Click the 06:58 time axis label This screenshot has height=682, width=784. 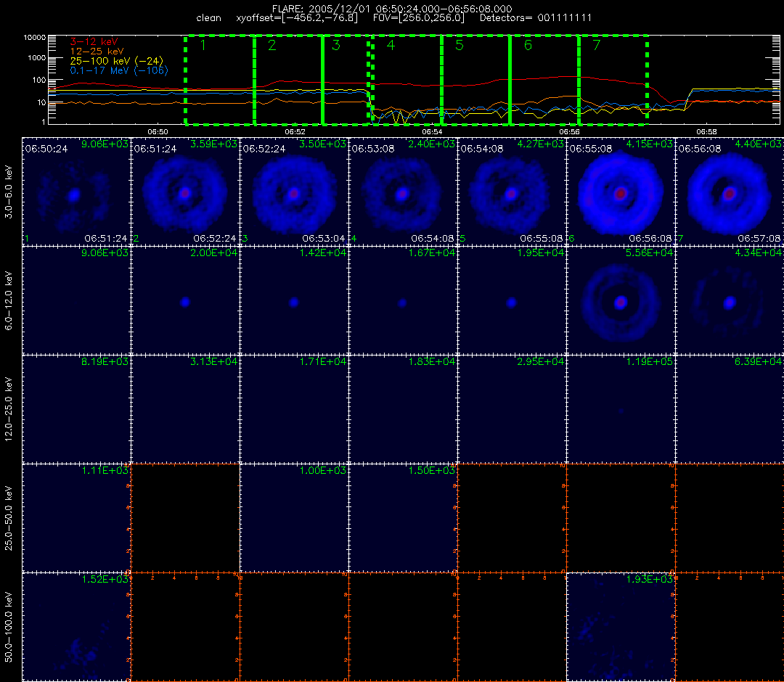tap(706, 132)
